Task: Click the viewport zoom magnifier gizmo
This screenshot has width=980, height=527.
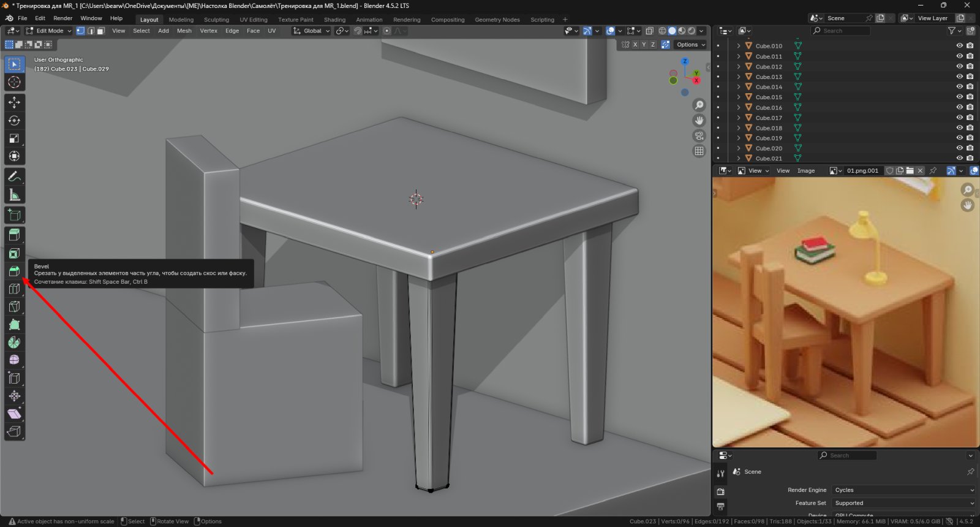Action: pos(699,105)
